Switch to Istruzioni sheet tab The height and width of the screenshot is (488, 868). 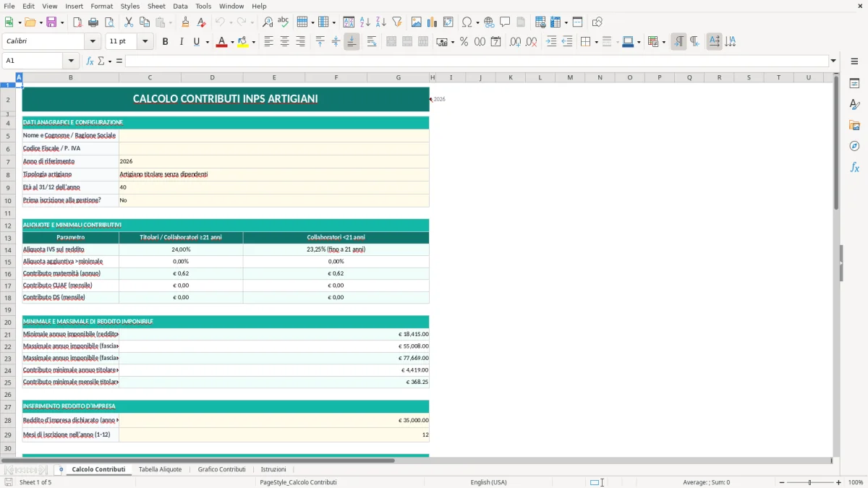click(x=273, y=469)
